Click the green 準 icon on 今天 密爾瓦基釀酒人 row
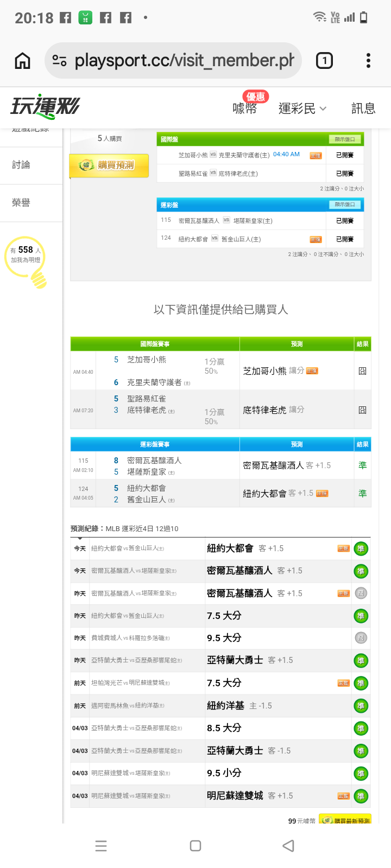This screenshot has height=868, width=391. [x=361, y=571]
